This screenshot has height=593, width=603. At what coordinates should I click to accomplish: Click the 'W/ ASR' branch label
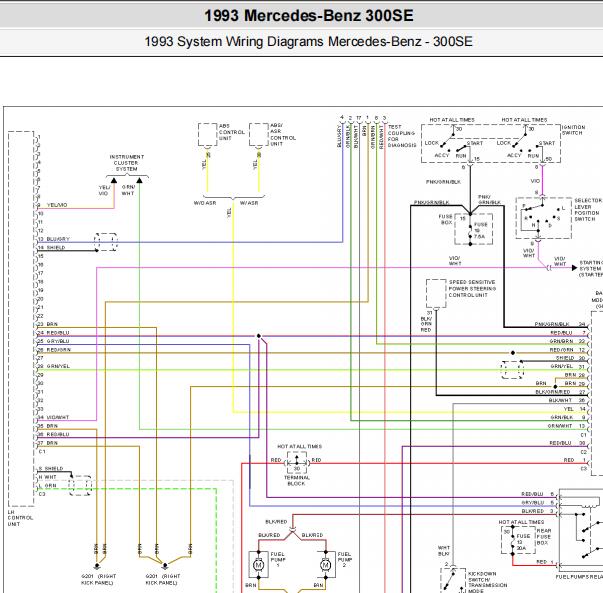click(248, 203)
